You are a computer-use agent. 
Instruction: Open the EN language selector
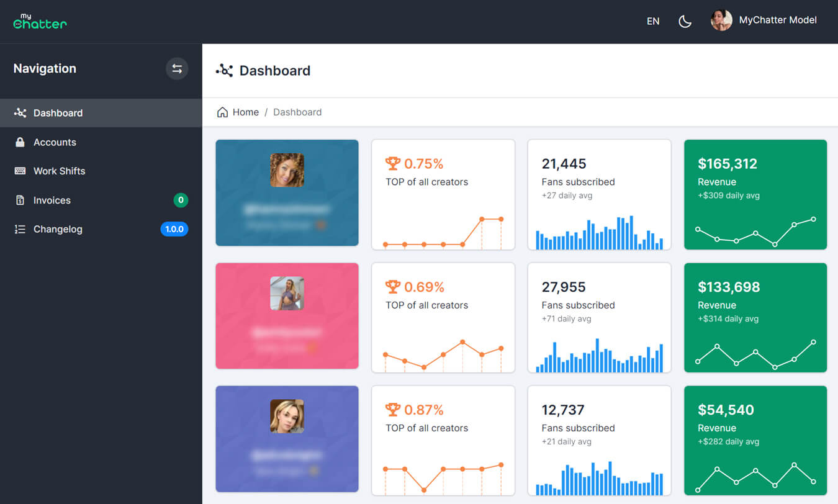click(x=653, y=21)
